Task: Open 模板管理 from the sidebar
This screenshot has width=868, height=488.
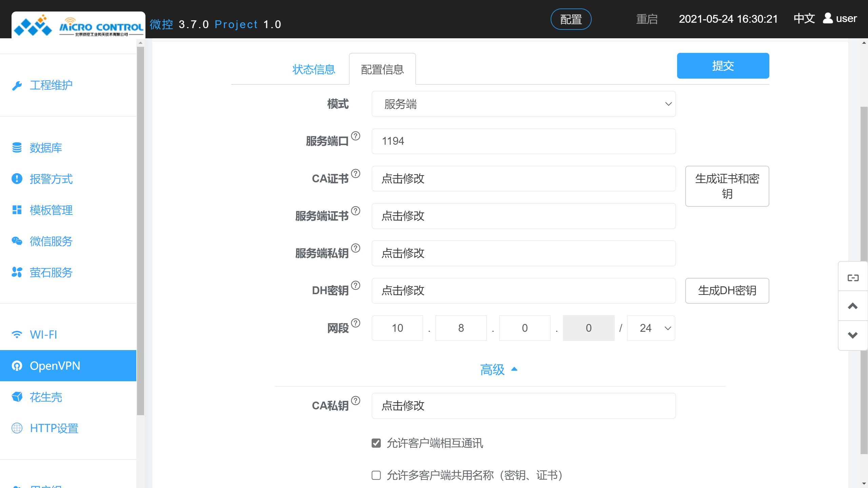Action: click(x=51, y=210)
